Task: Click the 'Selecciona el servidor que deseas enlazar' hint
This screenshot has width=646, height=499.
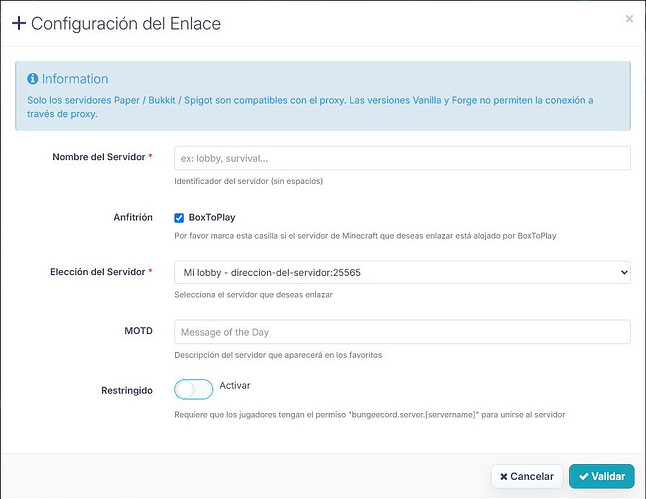Action: click(253, 295)
